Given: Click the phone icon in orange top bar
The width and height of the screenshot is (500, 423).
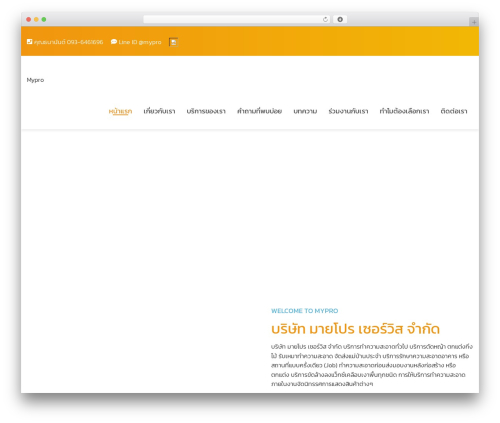Looking at the screenshot, I should [29, 42].
